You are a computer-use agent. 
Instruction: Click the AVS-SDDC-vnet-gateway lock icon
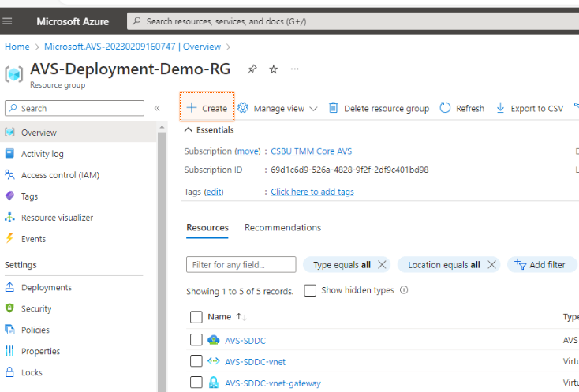pos(214,383)
